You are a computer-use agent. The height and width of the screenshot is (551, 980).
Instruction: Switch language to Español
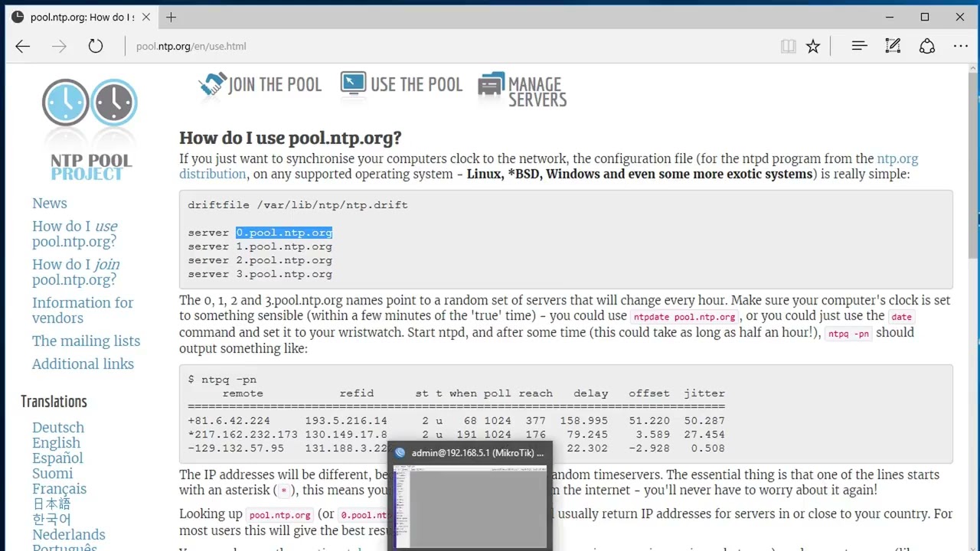click(x=57, y=458)
